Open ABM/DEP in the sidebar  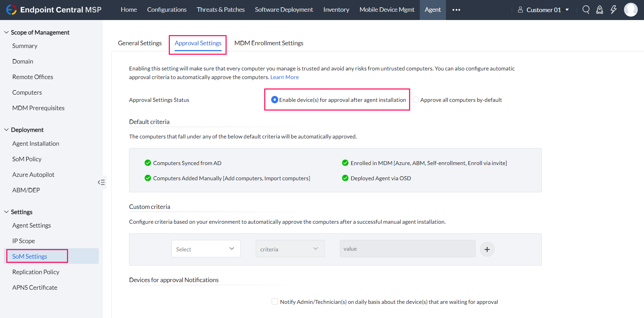(26, 190)
